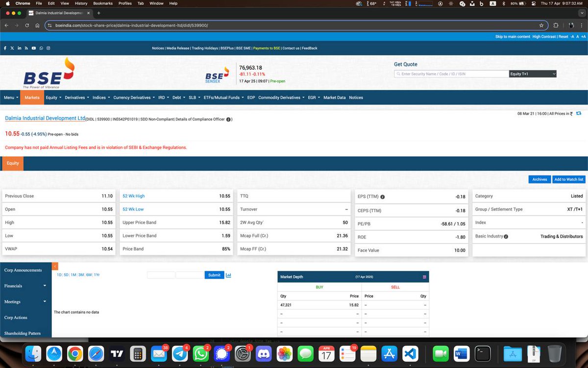
Task: Bookmark this page with star icon
Action: pos(541,25)
